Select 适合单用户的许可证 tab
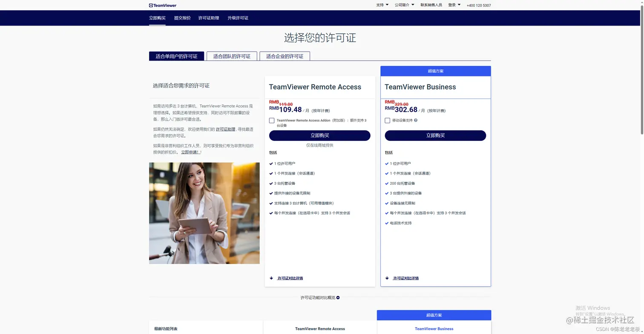This screenshot has width=644, height=334. pyautogui.click(x=176, y=56)
